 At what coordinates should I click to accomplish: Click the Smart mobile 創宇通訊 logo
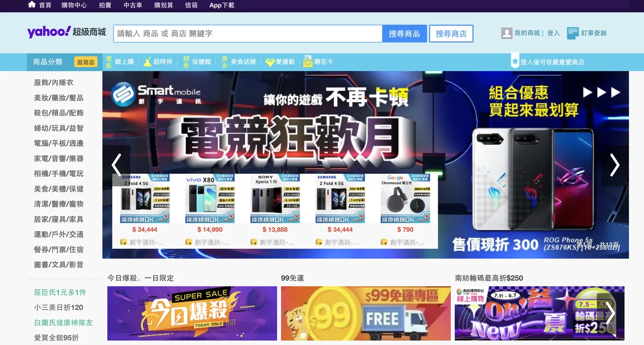156,95
